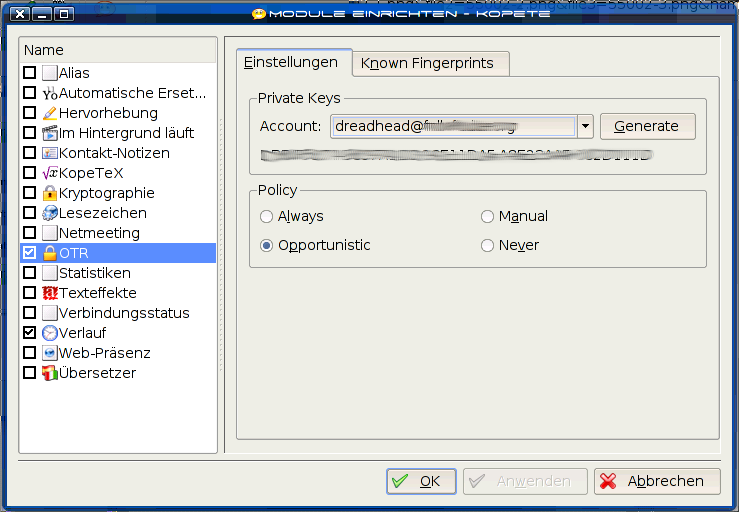This screenshot has height=512, width=739.
Task: Click the Verbindungsstatus plugin icon
Action: (49, 313)
